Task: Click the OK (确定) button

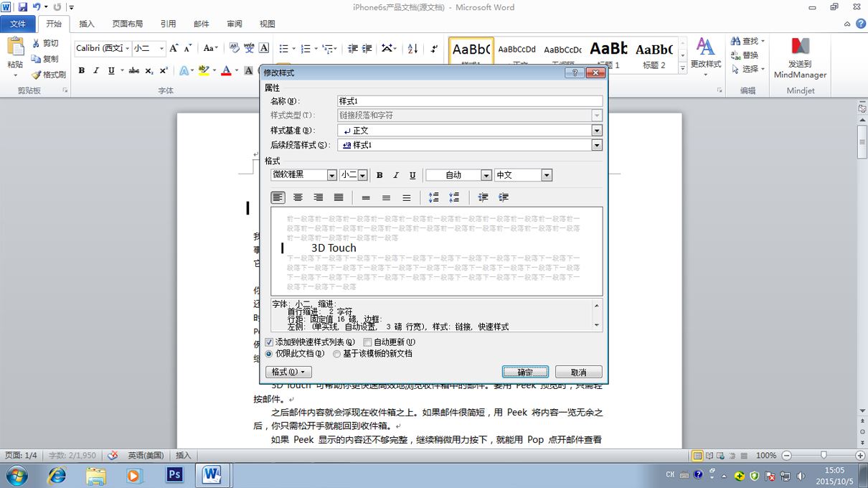Action: pyautogui.click(x=526, y=372)
